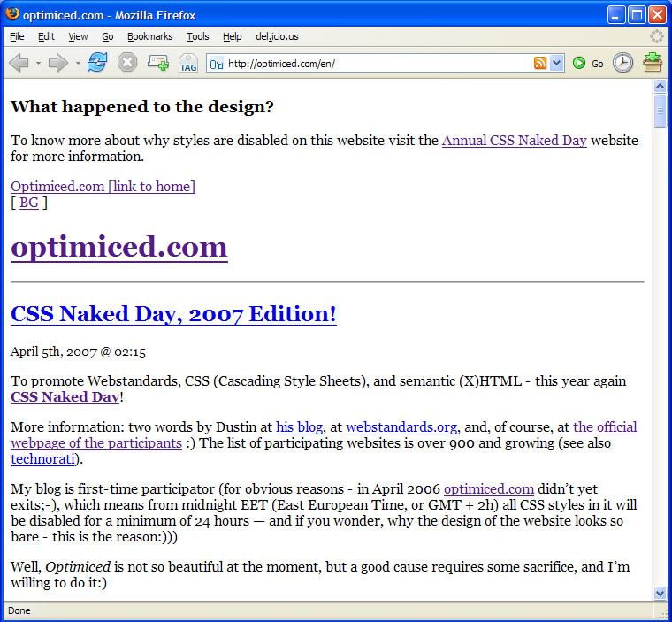Open the webstandards.org link
Screen dimensions: 672x622
(401, 426)
